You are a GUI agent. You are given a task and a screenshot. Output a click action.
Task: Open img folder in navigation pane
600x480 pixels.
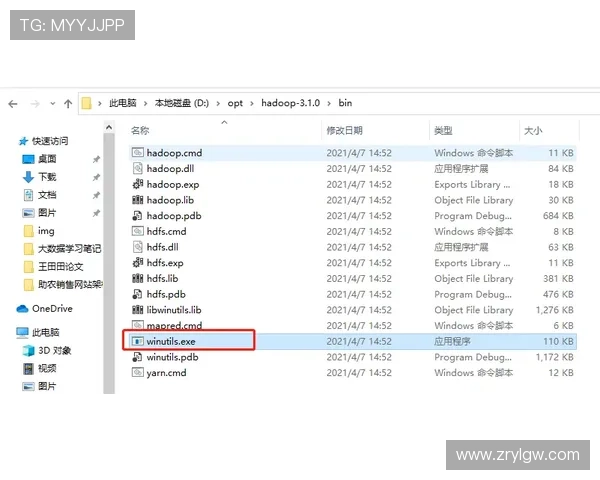click(46, 231)
